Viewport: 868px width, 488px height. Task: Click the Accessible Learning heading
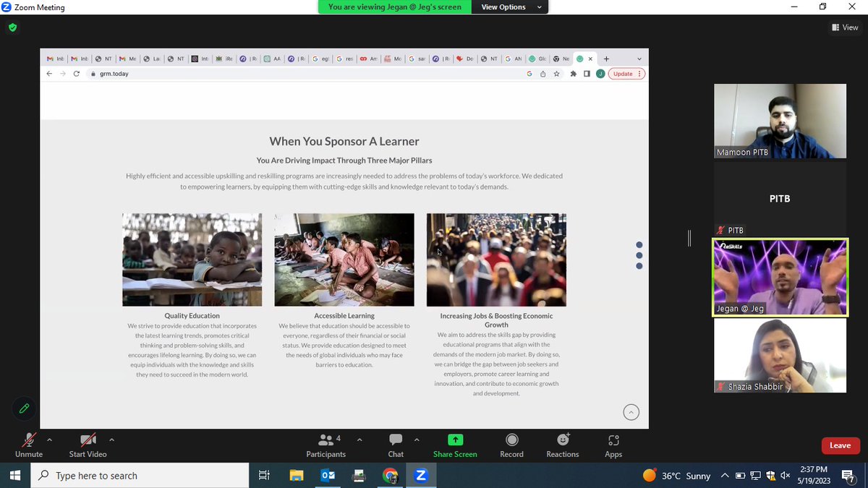pyautogui.click(x=344, y=316)
